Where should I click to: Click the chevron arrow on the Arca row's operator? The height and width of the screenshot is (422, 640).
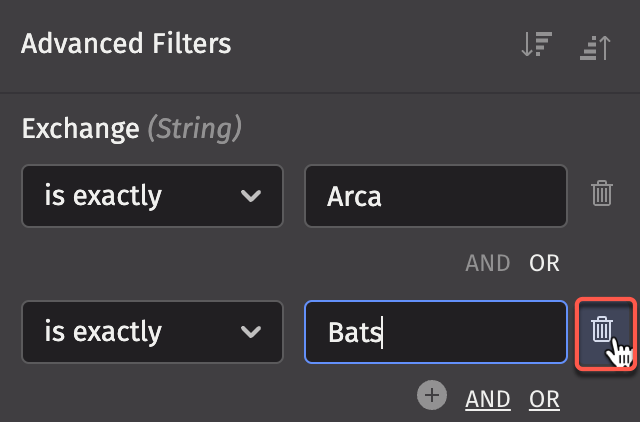(252, 196)
